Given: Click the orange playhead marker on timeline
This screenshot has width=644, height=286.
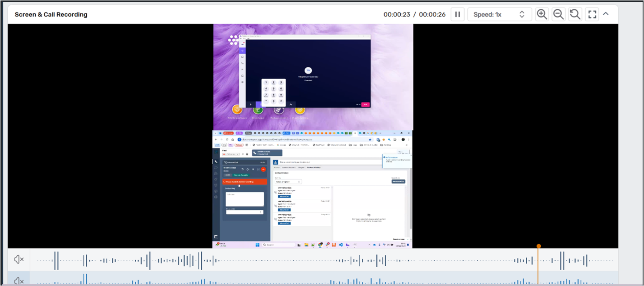Looking at the screenshot, I should point(538,246).
